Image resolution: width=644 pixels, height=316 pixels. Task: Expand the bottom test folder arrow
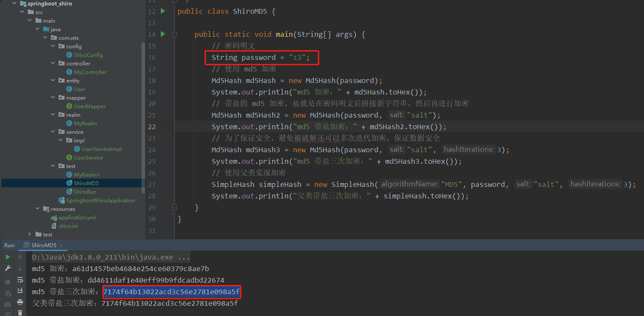pos(30,234)
